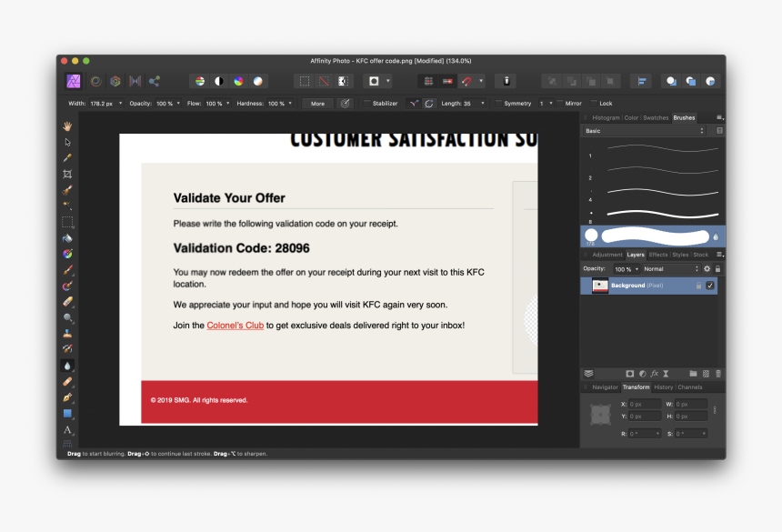
Task: Open the Basic brush category dropdown
Action: pyautogui.click(x=644, y=131)
